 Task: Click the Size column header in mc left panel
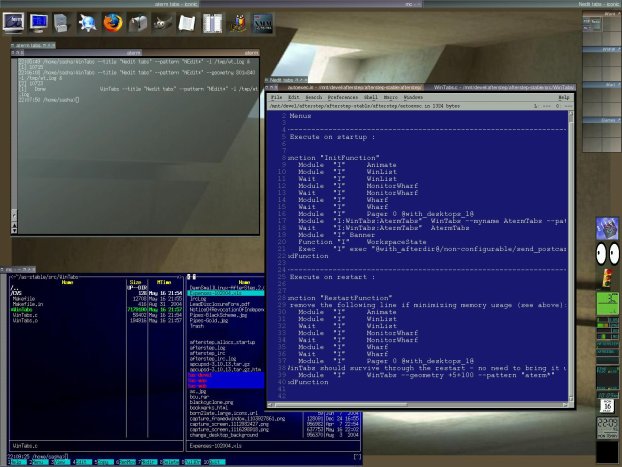pyautogui.click(x=135, y=282)
